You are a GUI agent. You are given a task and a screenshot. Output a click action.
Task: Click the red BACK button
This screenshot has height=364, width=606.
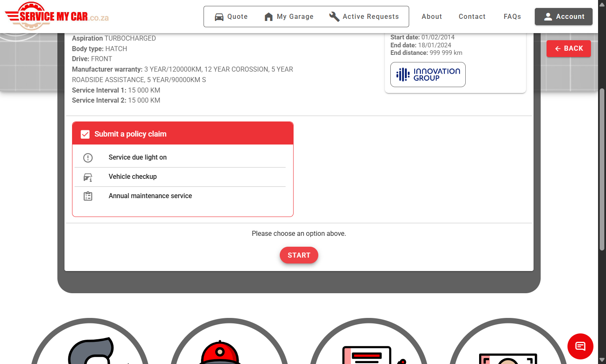tap(569, 49)
